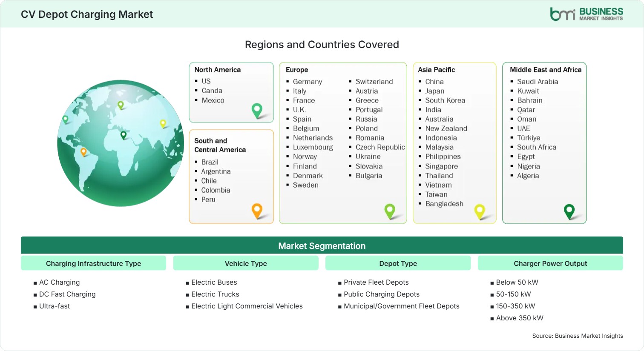Click the South Africa entry
This screenshot has width=644, height=351.
pyautogui.click(x=537, y=147)
